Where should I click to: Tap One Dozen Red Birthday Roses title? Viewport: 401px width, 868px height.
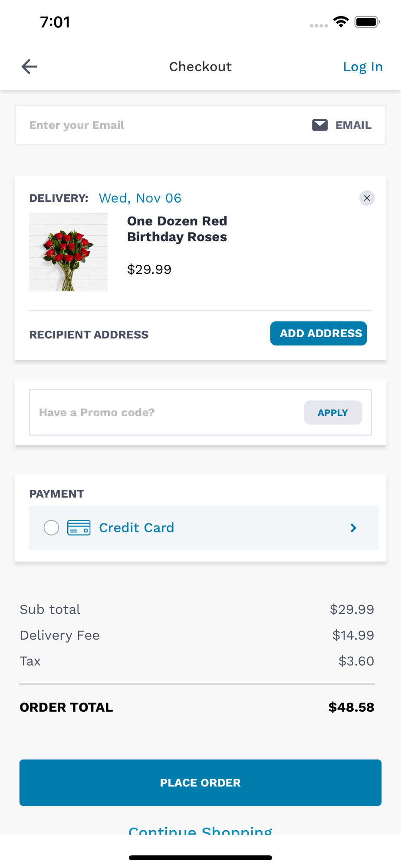[177, 229]
